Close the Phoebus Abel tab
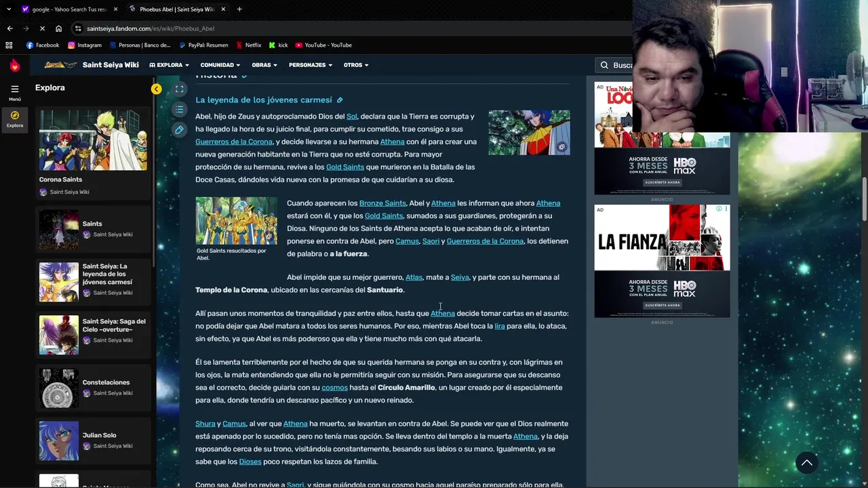The height and width of the screenshot is (488, 868). pyautogui.click(x=223, y=9)
